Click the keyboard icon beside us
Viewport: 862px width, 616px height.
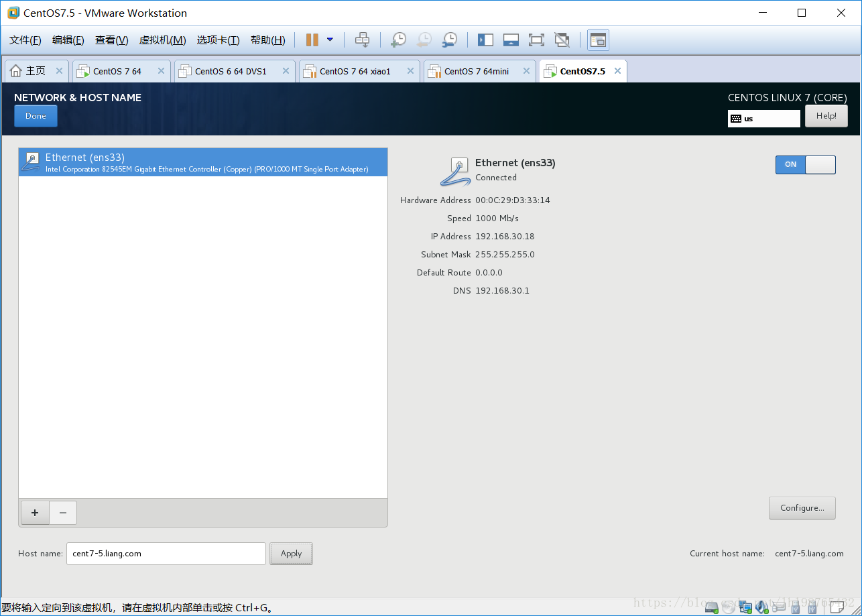click(x=736, y=119)
